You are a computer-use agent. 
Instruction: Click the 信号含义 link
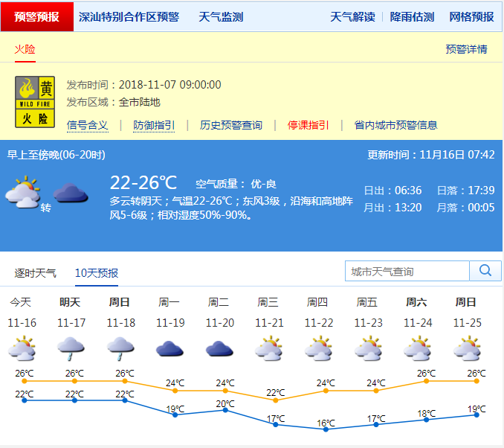coord(87,125)
